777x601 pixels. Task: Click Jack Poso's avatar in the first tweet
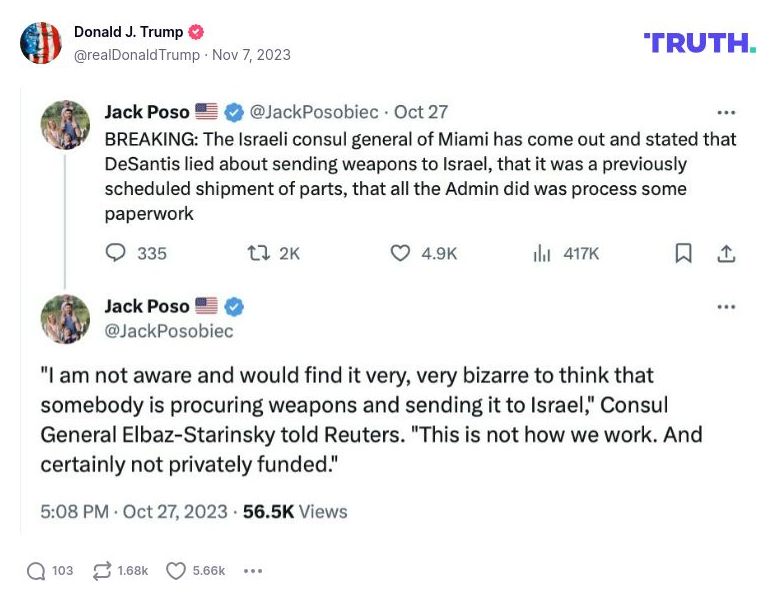[x=65, y=125]
